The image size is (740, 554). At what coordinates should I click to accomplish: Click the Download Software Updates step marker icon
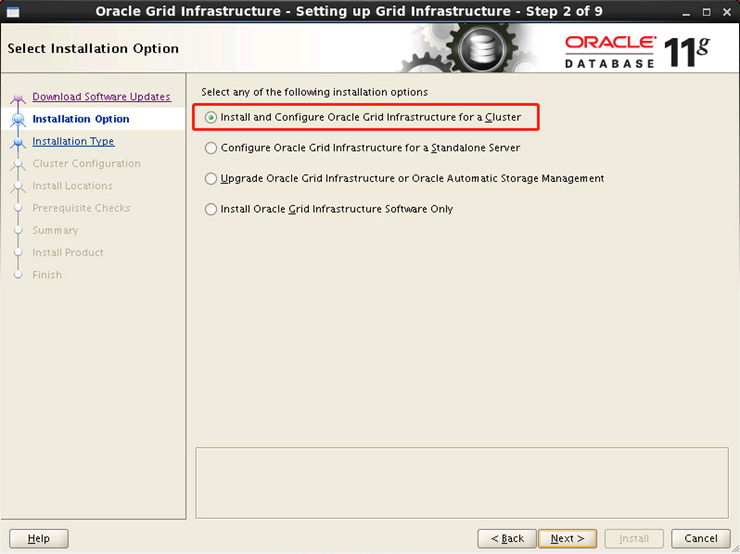click(18, 98)
